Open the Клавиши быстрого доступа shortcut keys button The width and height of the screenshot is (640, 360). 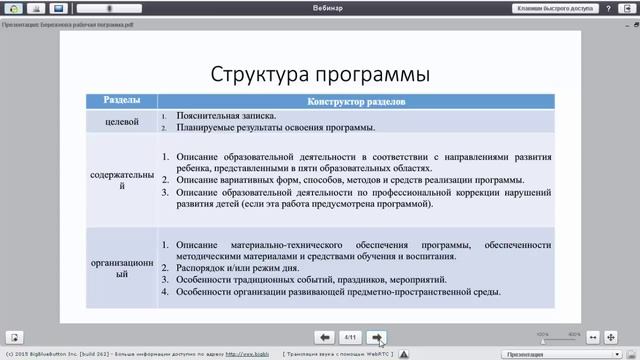(555, 9)
